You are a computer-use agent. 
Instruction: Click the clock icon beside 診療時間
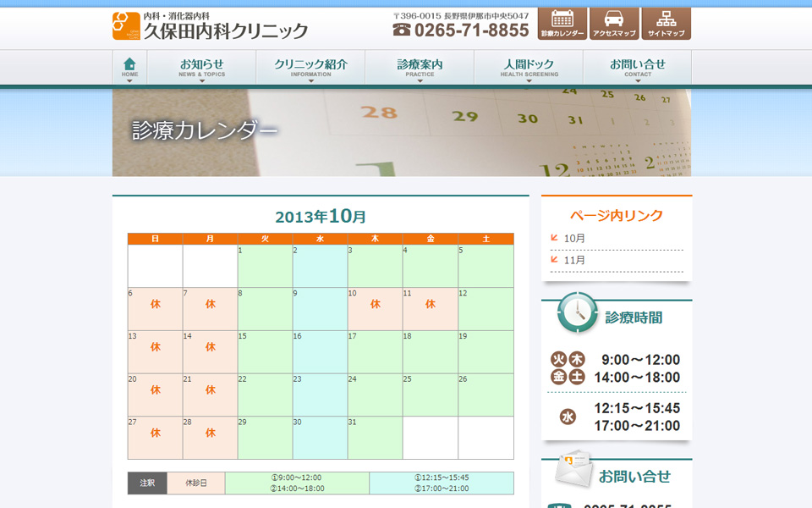click(578, 314)
